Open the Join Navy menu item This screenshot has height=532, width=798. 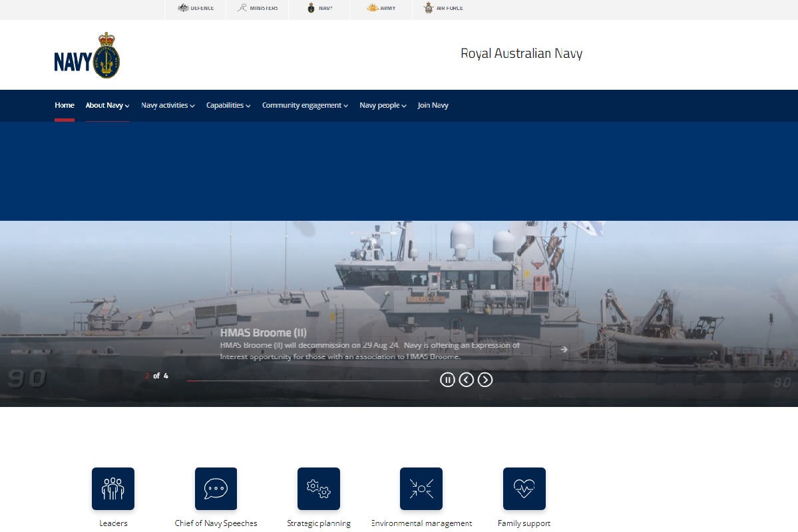[x=433, y=105]
